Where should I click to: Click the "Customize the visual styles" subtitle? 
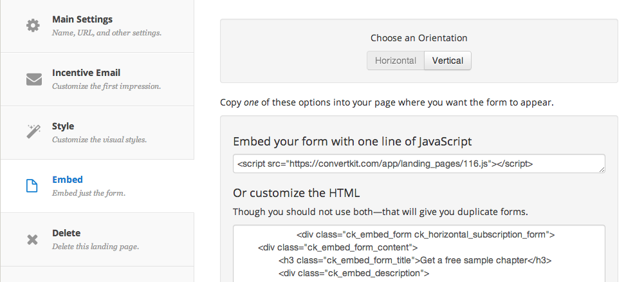(99, 140)
